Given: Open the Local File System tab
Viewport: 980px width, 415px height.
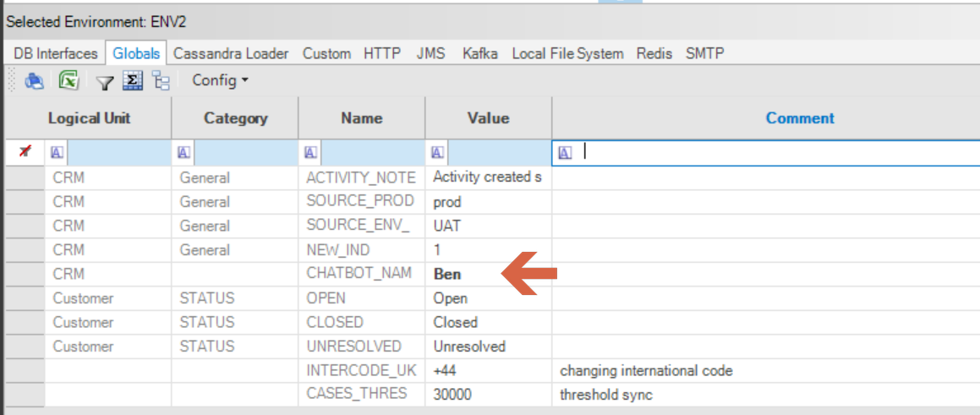Looking at the screenshot, I should pyautogui.click(x=567, y=53).
